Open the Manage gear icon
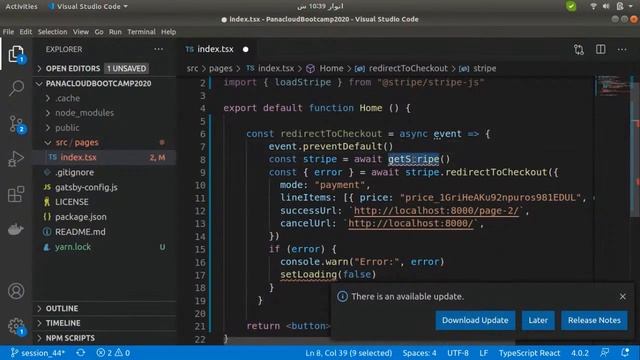The width and height of the screenshot is (640, 360). [16, 326]
